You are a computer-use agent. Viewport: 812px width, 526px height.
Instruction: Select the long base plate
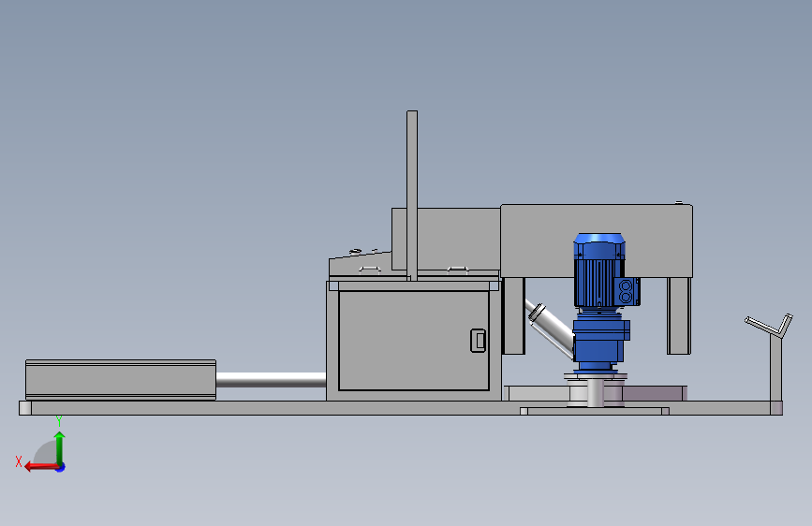click(401, 408)
